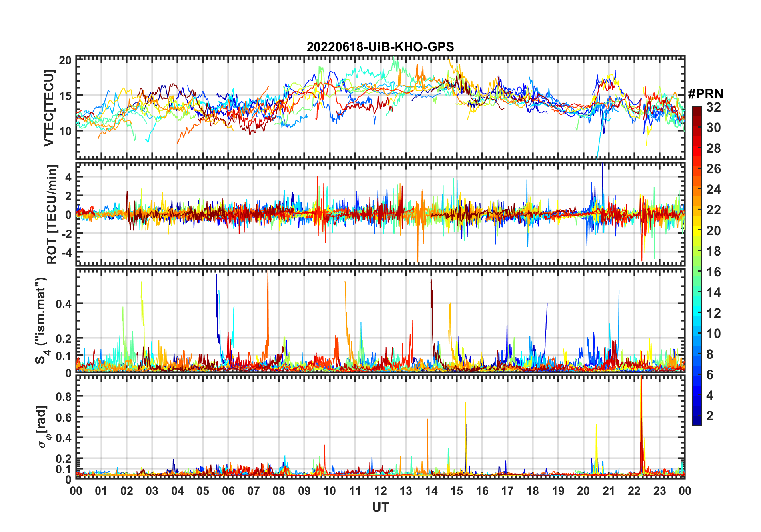Screen dimensions: 761x532
Task: Click the ROT panel plot area
Action: coord(380,214)
